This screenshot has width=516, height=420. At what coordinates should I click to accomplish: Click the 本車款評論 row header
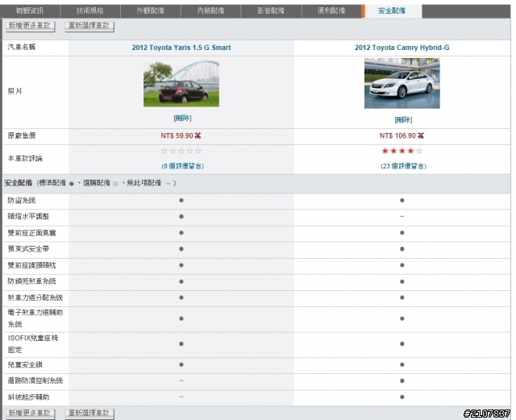[x=25, y=158]
